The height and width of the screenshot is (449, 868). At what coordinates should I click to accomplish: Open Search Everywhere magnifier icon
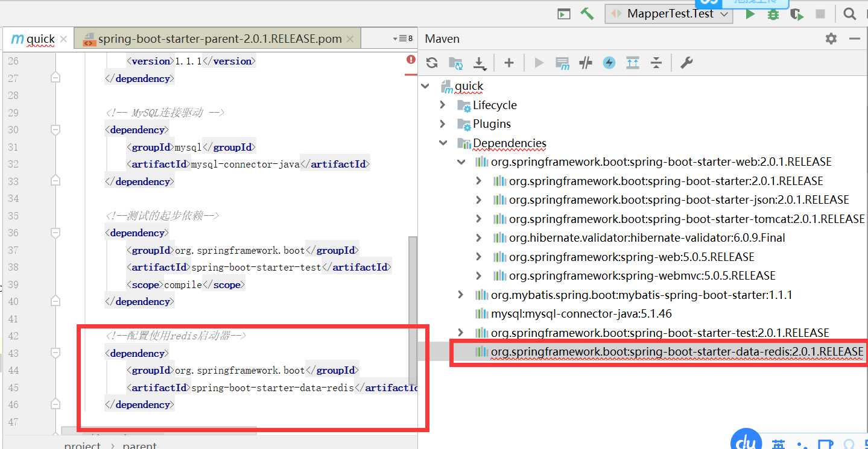[x=849, y=14]
